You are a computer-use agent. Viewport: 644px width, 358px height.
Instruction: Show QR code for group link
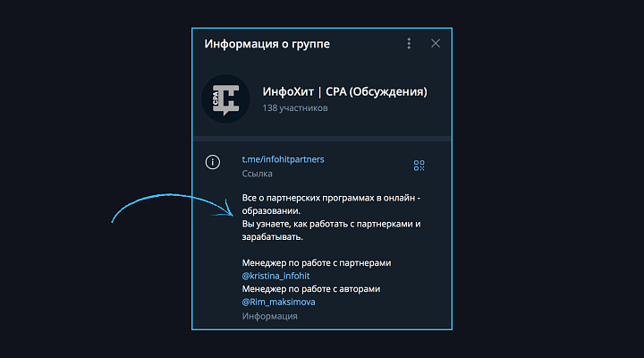coord(419,166)
